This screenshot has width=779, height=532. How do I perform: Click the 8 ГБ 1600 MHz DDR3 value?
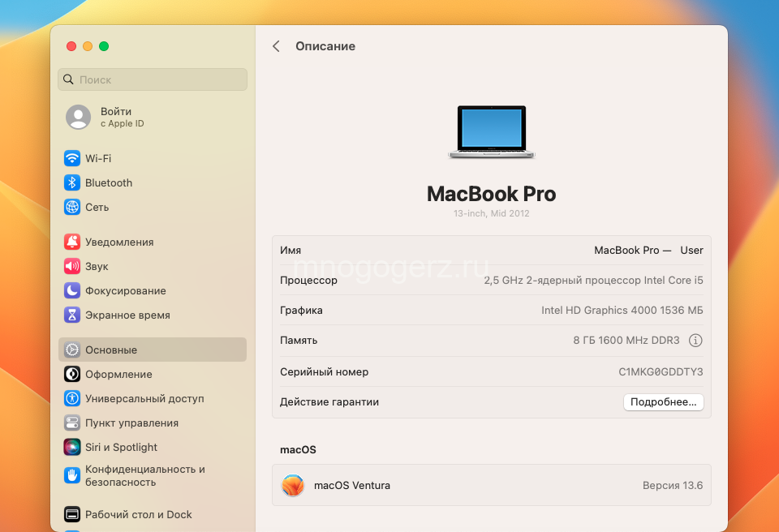[626, 341]
